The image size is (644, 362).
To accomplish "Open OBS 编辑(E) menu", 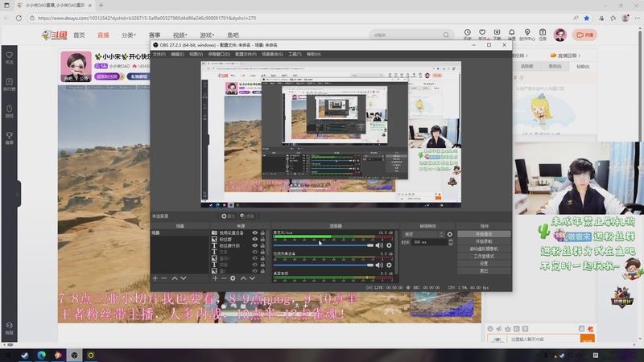I will (x=177, y=54).
